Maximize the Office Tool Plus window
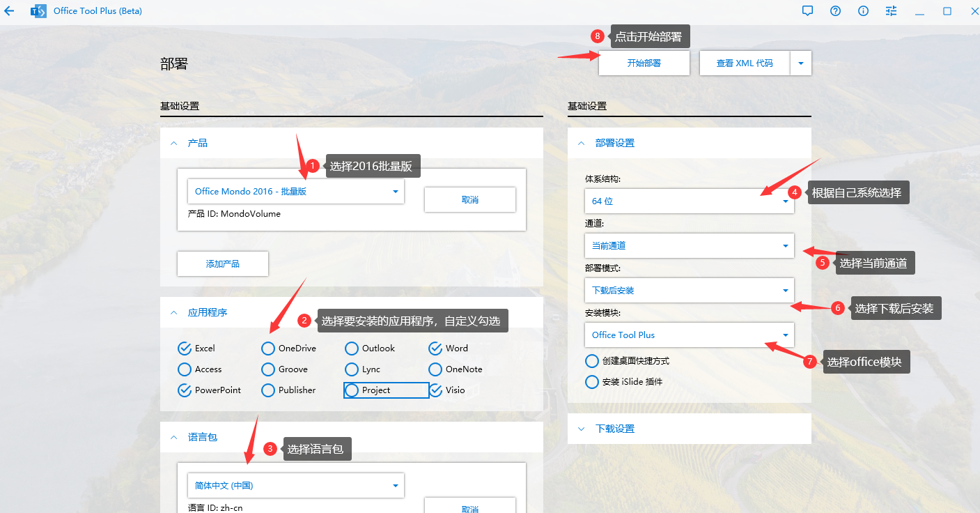The height and width of the screenshot is (513, 980). click(947, 11)
